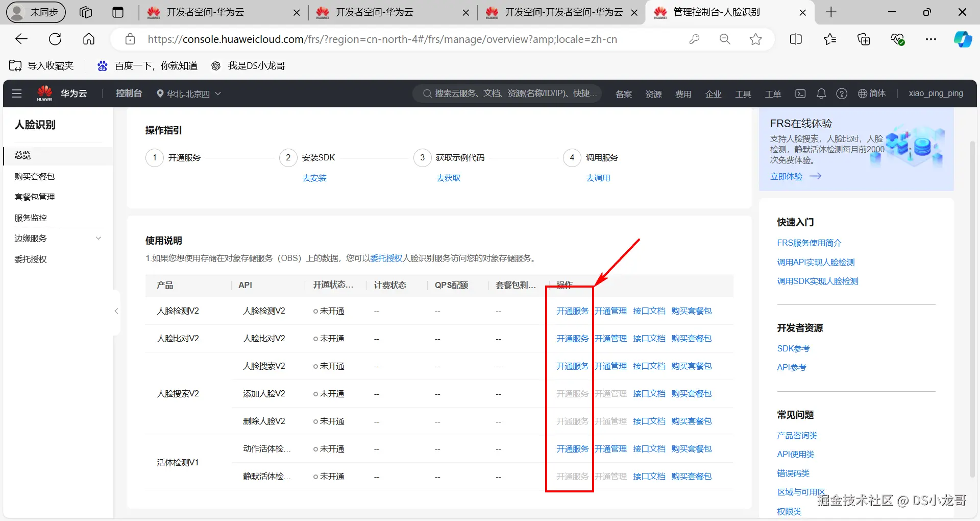Open 错误码类 FAQ link

point(793,473)
